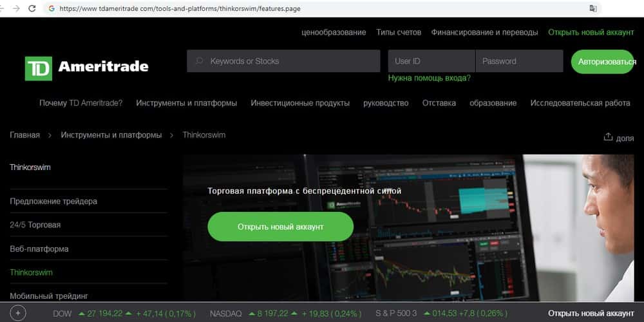Screen dimensions: 644x322
Task: Open the ценообразование link
Action: (334, 32)
